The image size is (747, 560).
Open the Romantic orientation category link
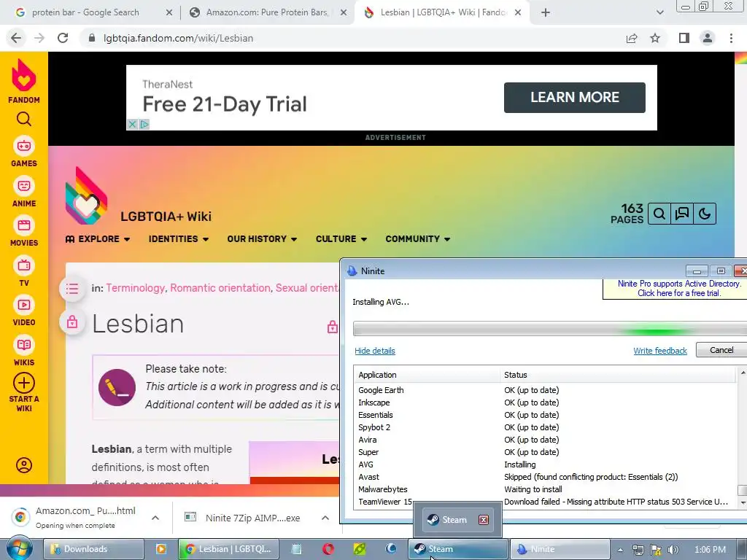pos(220,288)
